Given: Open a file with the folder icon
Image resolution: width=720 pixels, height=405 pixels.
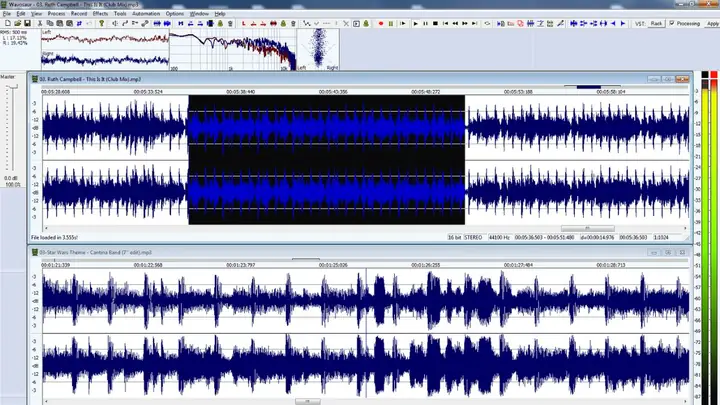Looking at the screenshot, I should (x=17, y=23).
